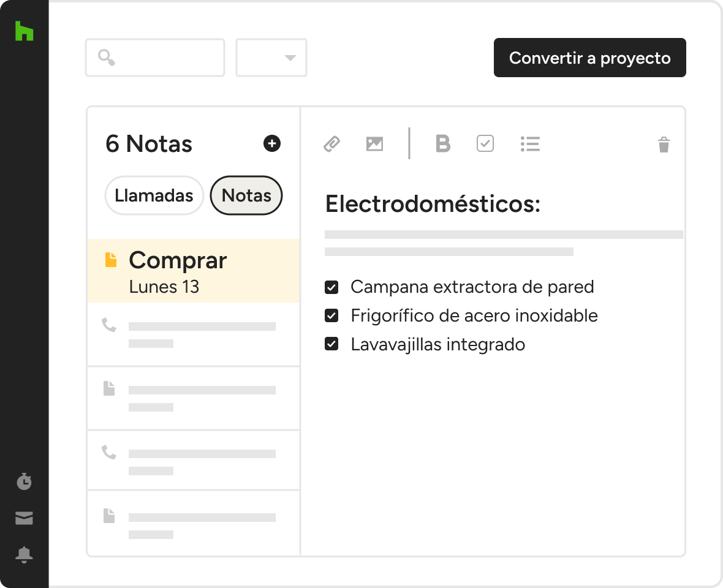Uncheck Frigorífico de acero inoxidable
This screenshot has height=588, width=723.
(x=331, y=315)
